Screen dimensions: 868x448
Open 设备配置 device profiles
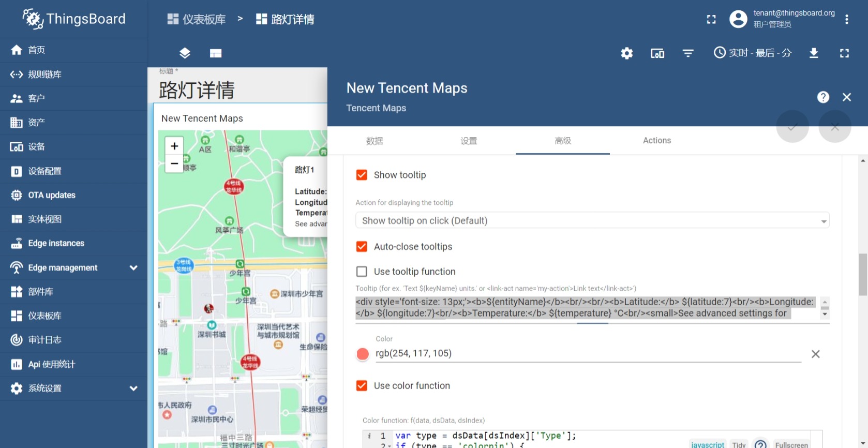pyautogui.click(x=73, y=171)
